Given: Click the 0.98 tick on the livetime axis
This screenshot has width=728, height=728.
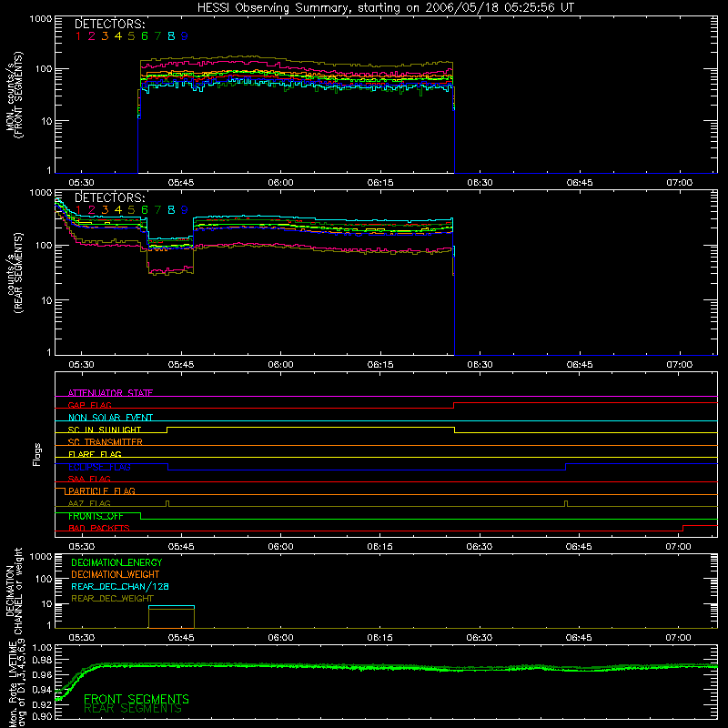Looking at the screenshot, I should (x=42, y=660).
